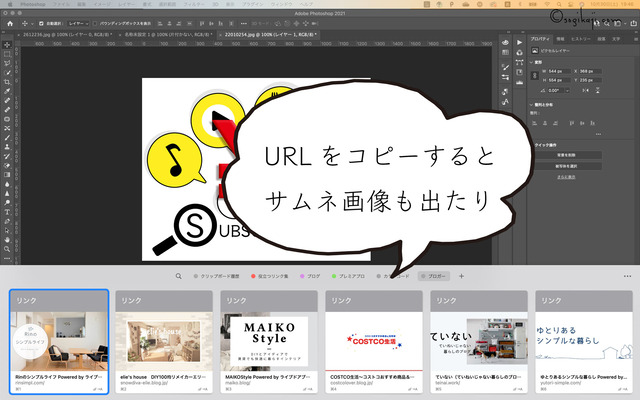Select the MAIKO Style link card

pos(269,342)
